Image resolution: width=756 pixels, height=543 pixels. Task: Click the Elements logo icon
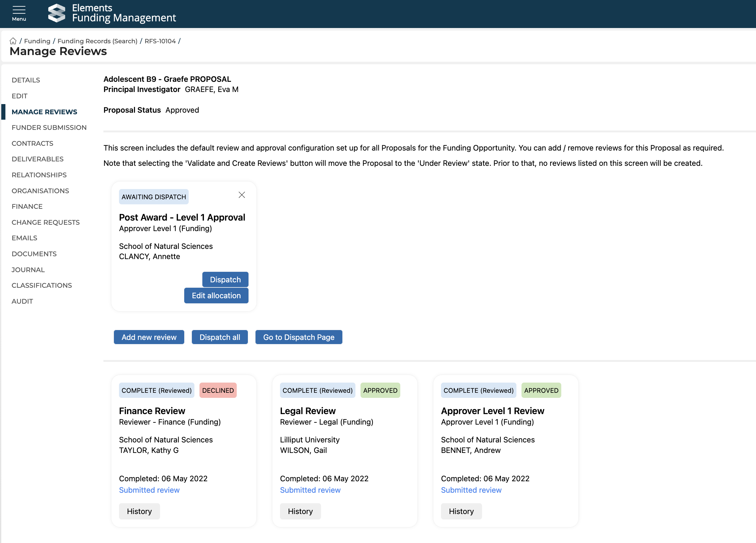(56, 13)
